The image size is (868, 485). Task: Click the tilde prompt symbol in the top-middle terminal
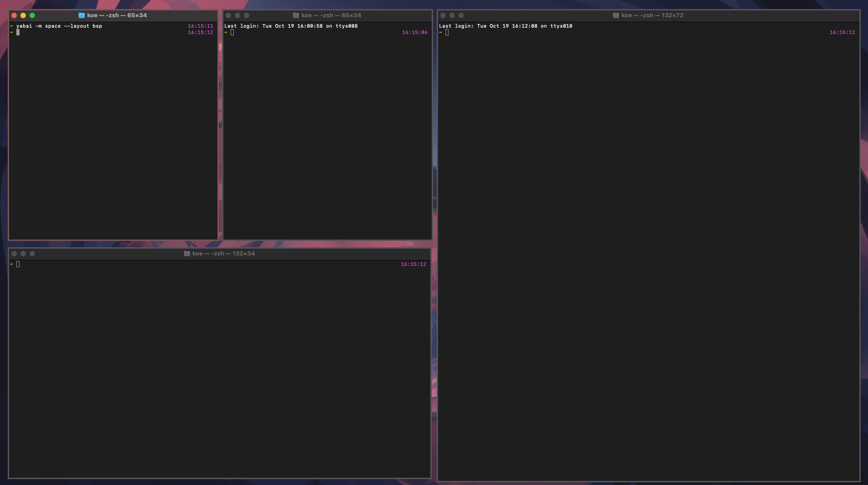[226, 32]
